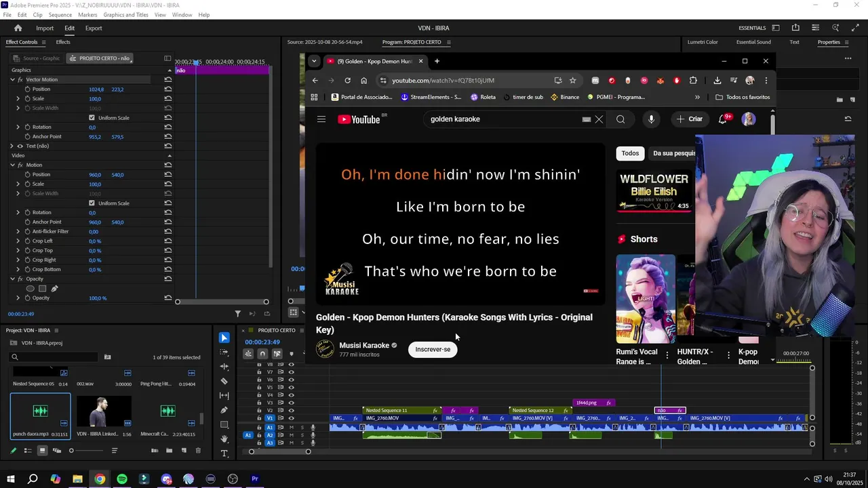The image size is (868, 488).
Task: Switch to the Effects tab
Action: pos(63,42)
